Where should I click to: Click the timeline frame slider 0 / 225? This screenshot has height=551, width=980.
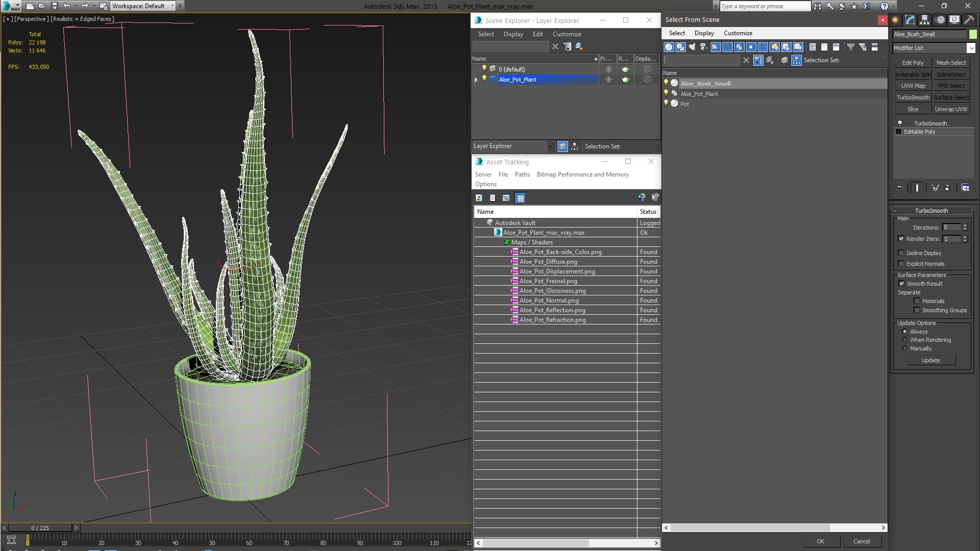click(x=40, y=528)
